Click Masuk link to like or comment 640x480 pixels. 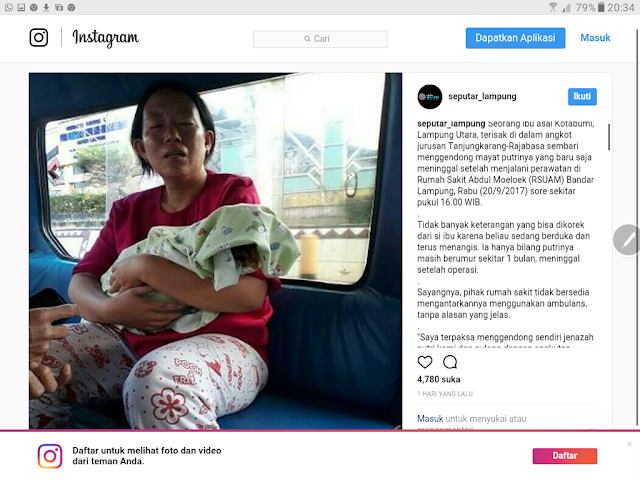point(430,419)
